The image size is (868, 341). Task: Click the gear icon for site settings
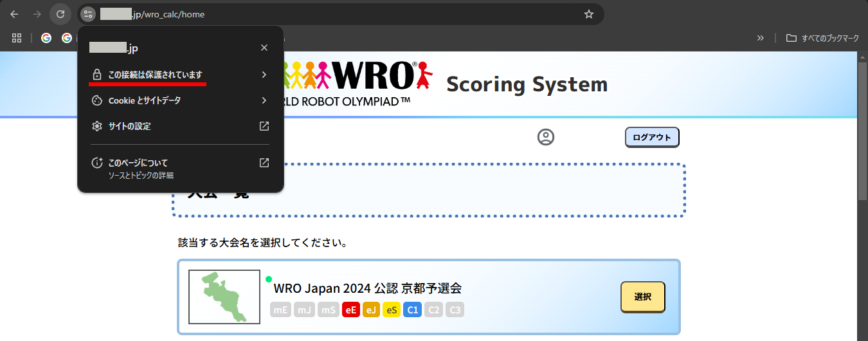coord(97,126)
